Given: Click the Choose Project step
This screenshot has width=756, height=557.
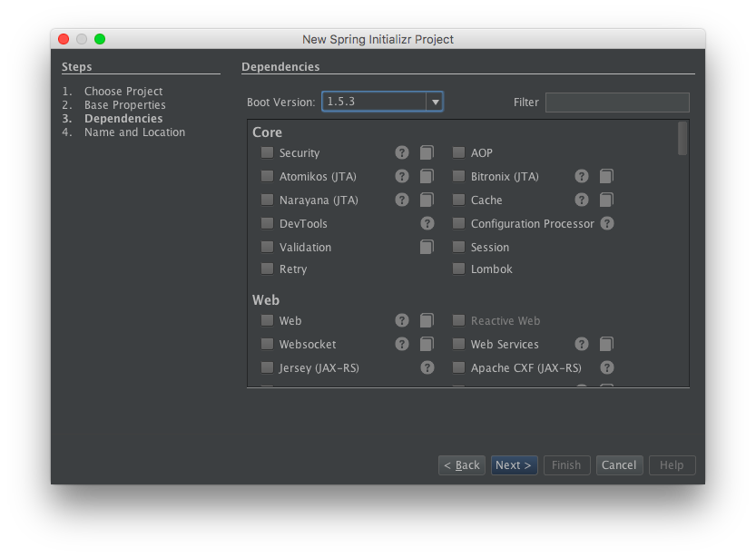Looking at the screenshot, I should [123, 91].
